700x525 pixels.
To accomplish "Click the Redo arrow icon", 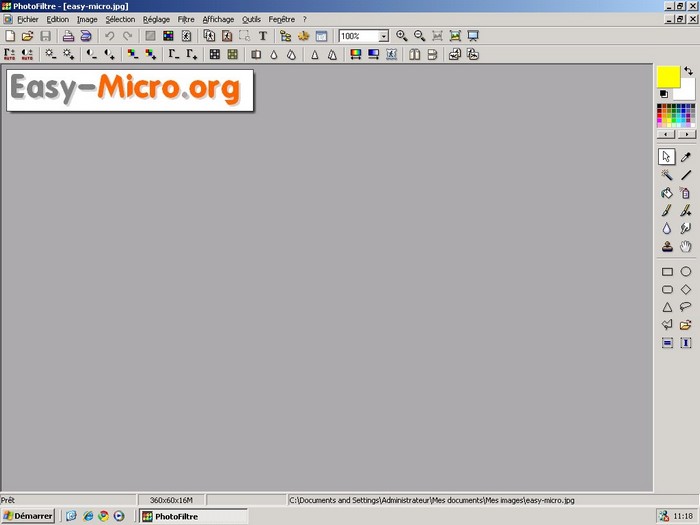I will click(x=127, y=36).
